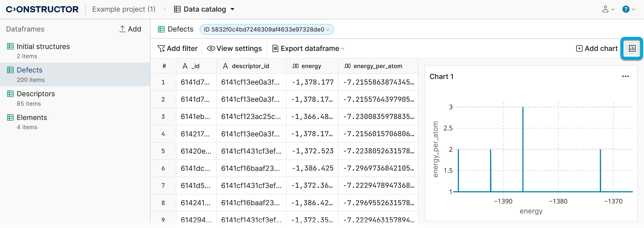Open the user account menu

608,9
